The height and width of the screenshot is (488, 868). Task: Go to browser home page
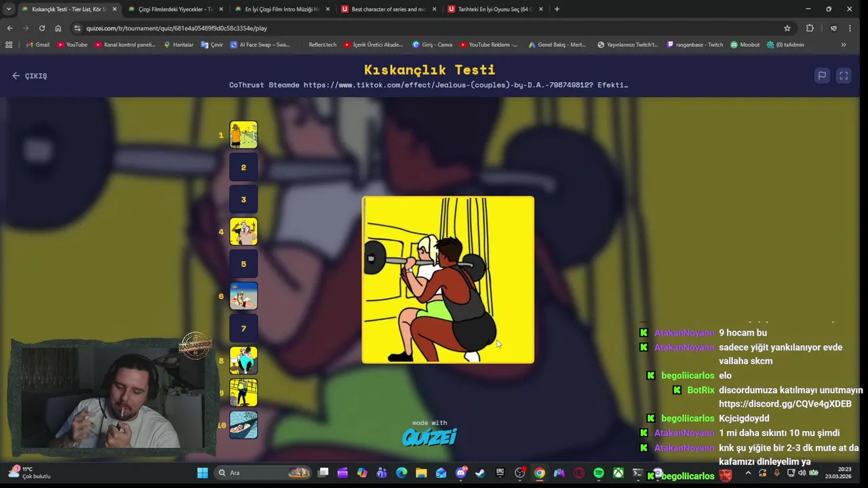58,28
